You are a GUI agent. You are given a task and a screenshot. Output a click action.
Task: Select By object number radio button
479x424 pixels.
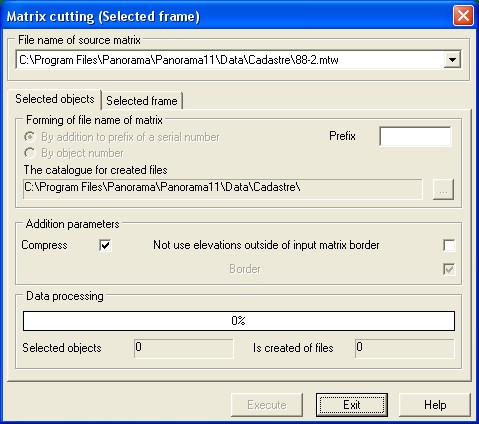pyautogui.click(x=30, y=153)
